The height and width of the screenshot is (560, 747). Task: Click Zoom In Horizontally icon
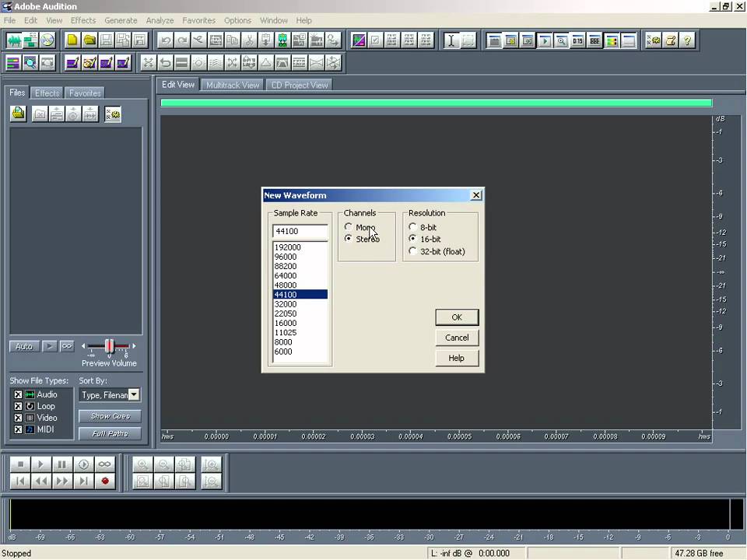tap(142, 464)
